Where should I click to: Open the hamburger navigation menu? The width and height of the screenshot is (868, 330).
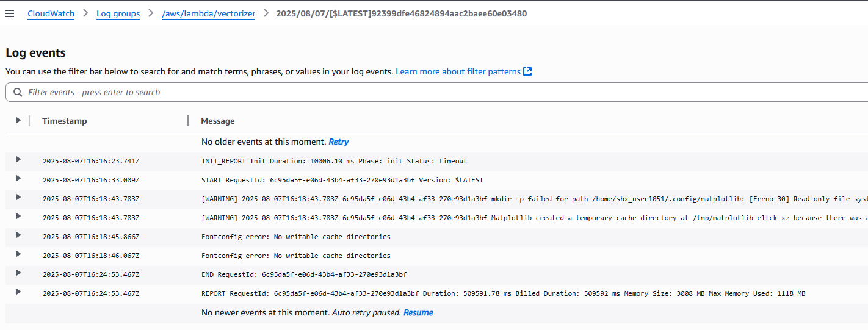[10, 13]
